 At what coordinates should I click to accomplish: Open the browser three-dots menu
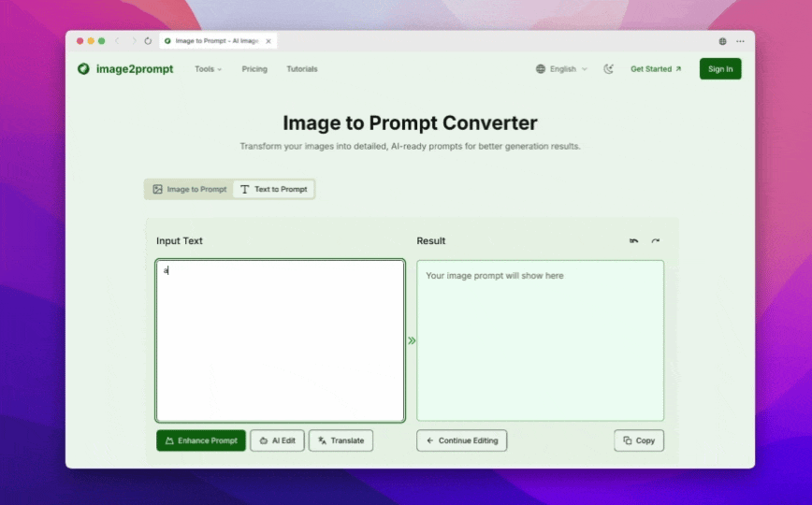coord(741,41)
